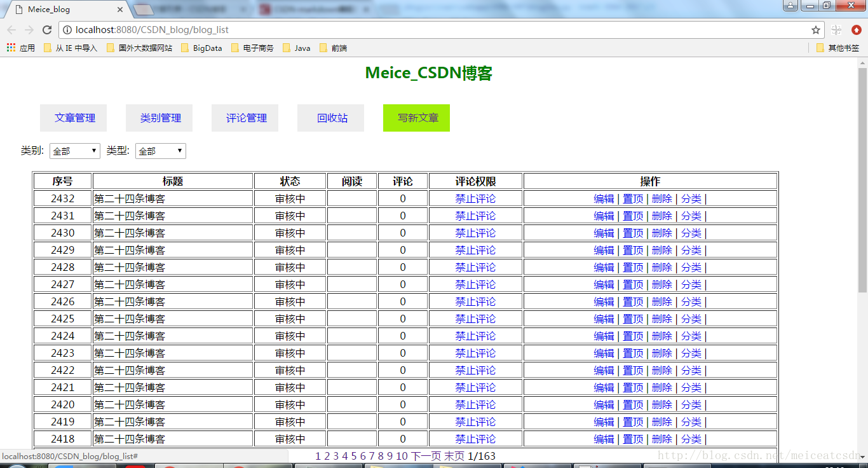Image resolution: width=868 pixels, height=468 pixels.
Task: Click 删除 for blog 2430
Action: pyautogui.click(x=662, y=233)
